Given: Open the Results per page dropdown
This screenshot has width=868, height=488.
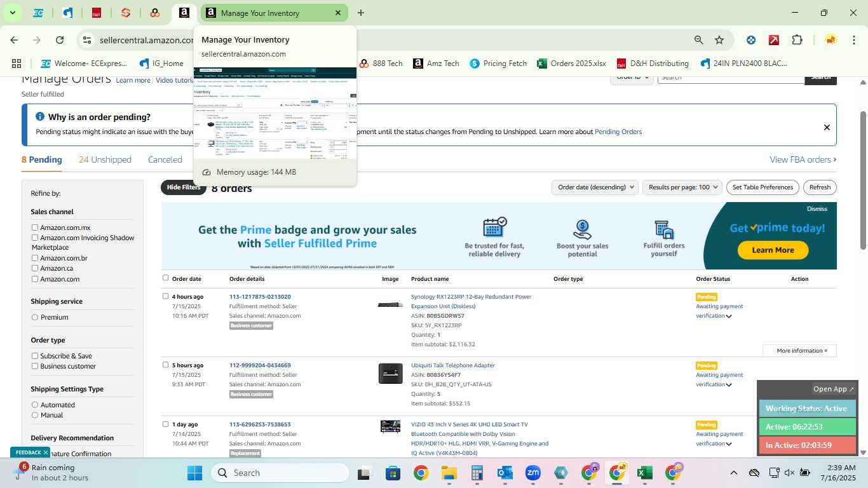Looking at the screenshot, I should point(682,187).
